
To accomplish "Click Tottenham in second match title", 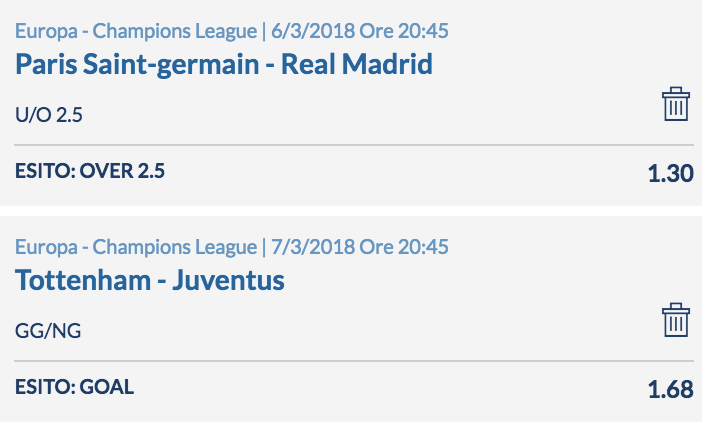I will coord(83,280).
